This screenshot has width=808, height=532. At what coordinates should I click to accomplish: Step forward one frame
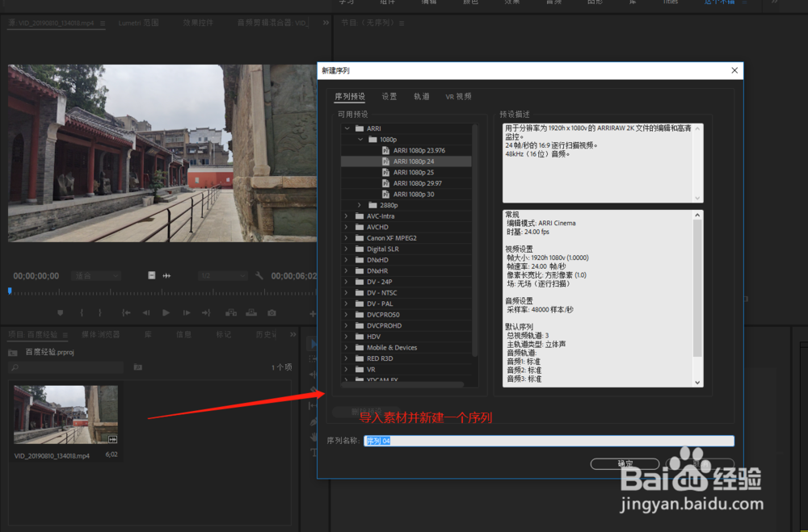(187, 312)
